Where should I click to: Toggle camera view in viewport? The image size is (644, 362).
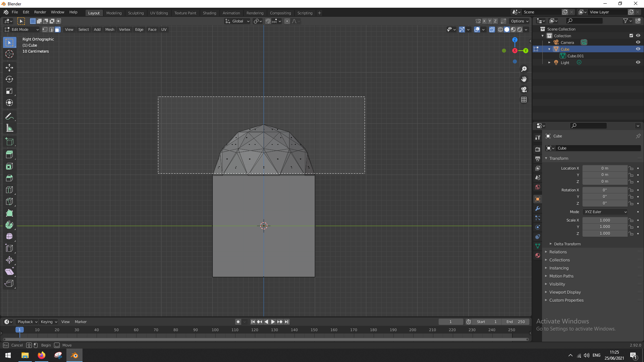tap(524, 89)
